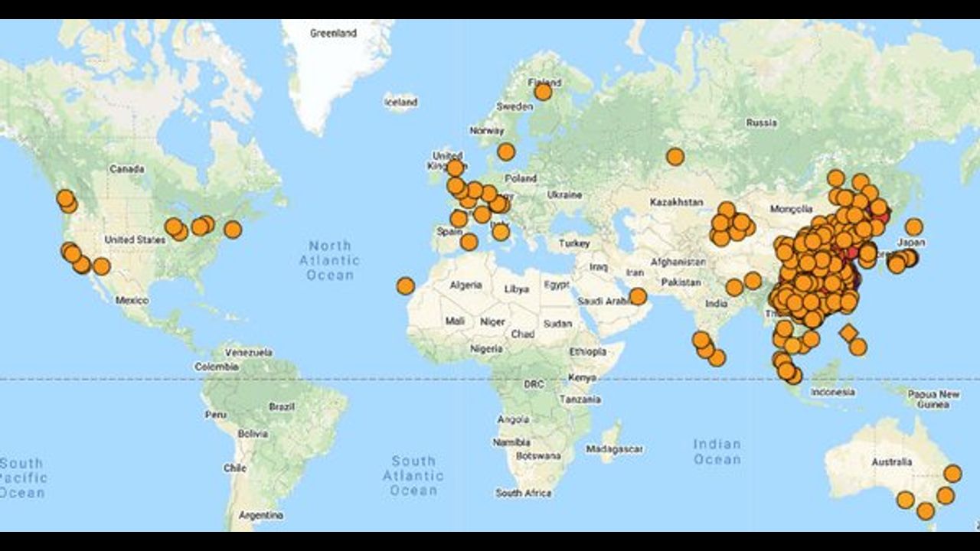Click the marker east of Saudi Arabia
Viewport: 980px width, 551px height.
coord(638,296)
